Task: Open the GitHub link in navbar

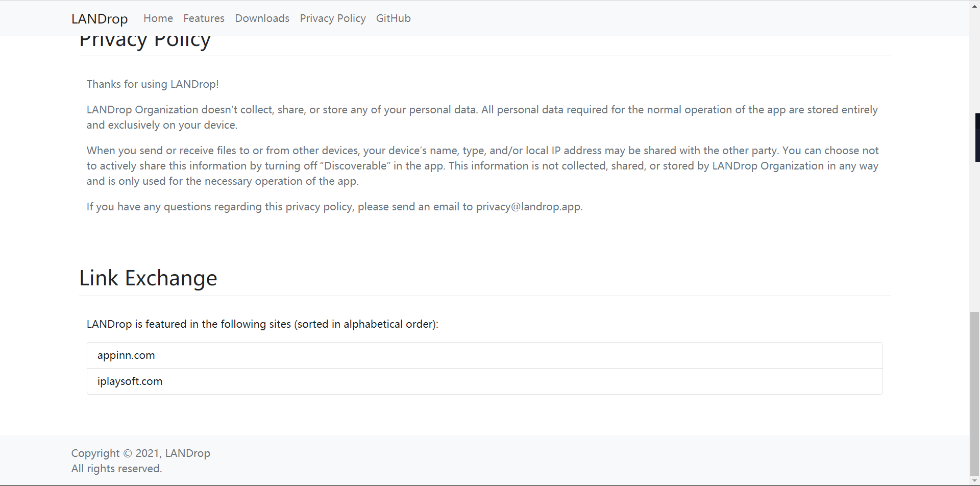Action: click(x=393, y=18)
